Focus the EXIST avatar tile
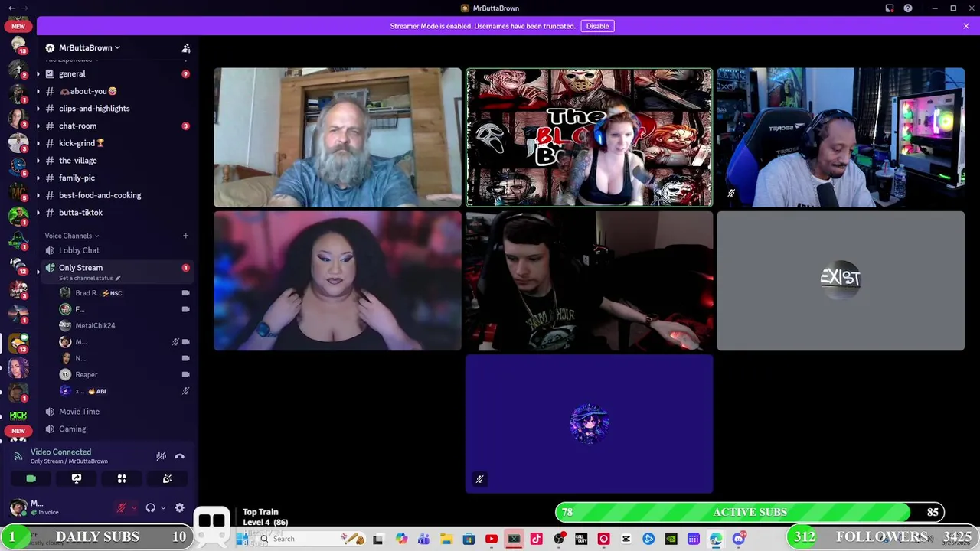 click(x=841, y=281)
